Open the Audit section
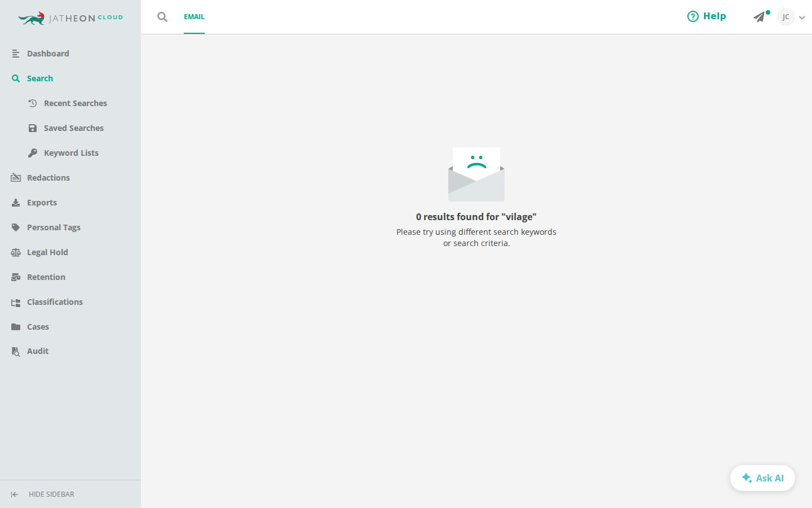The image size is (812, 508). point(38,351)
